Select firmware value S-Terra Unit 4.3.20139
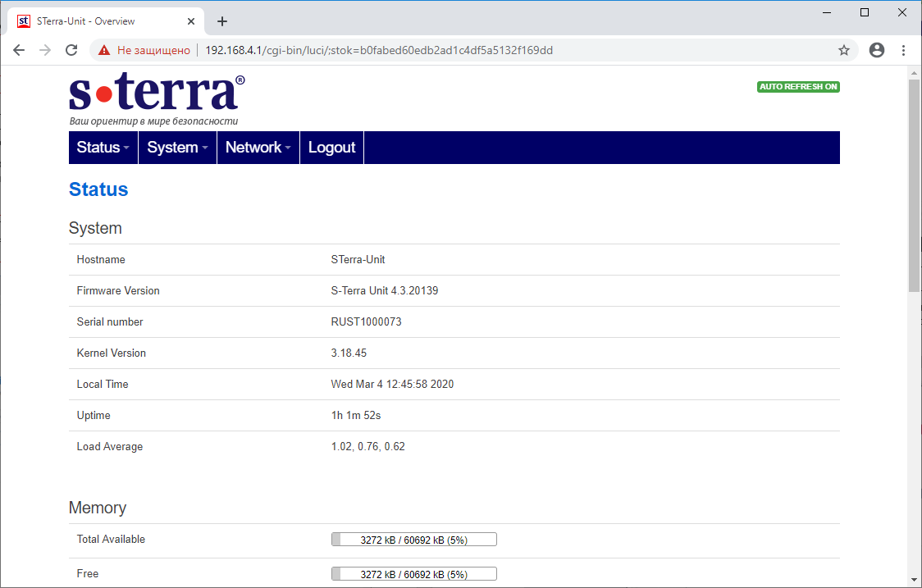 click(385, 290)
